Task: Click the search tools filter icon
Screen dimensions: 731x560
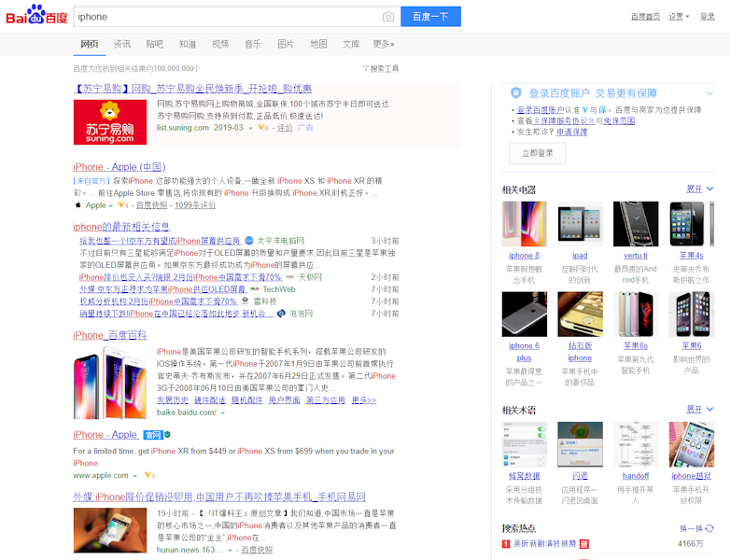Action: click(366, 68)
